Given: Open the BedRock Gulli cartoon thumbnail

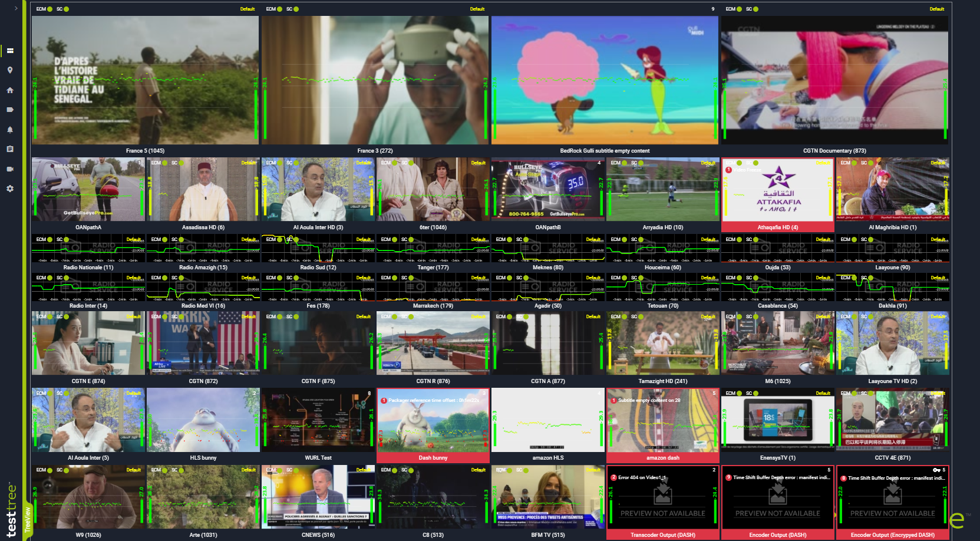Looking at the screenshot, I should tap(605, 80).
